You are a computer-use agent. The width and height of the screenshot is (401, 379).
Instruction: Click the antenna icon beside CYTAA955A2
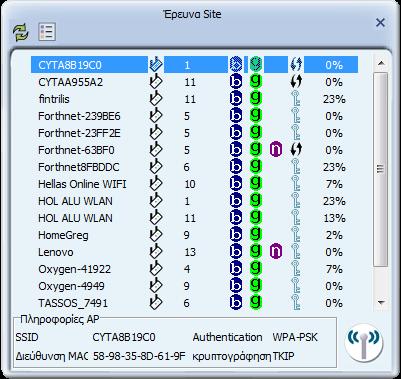[155, 82]
